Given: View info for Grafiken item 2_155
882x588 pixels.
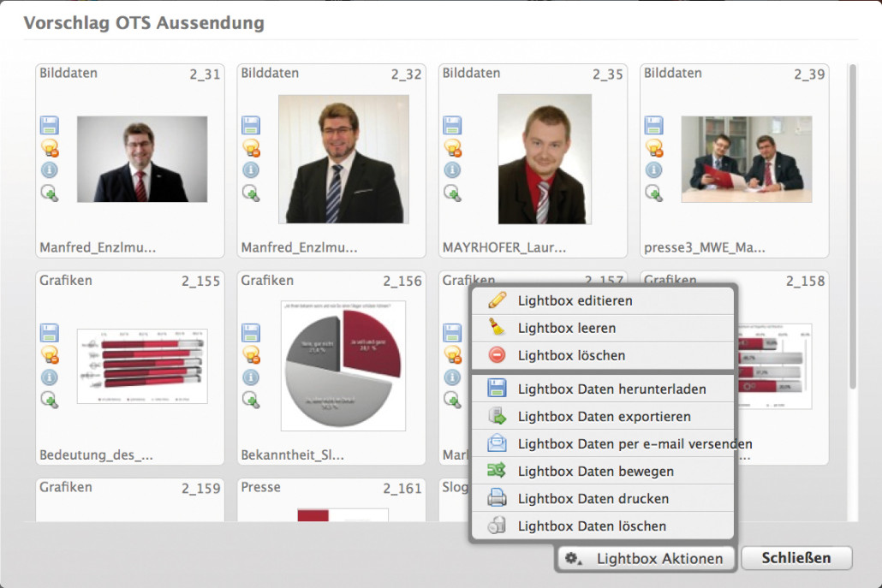Looking at the screenshot, I should click(x=50, y=377).
